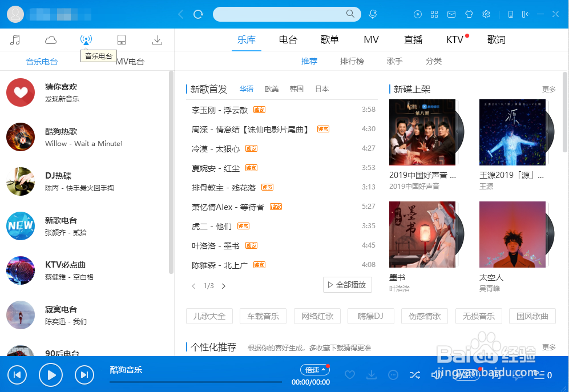Open the 墨书 album cover

point(422,235)
